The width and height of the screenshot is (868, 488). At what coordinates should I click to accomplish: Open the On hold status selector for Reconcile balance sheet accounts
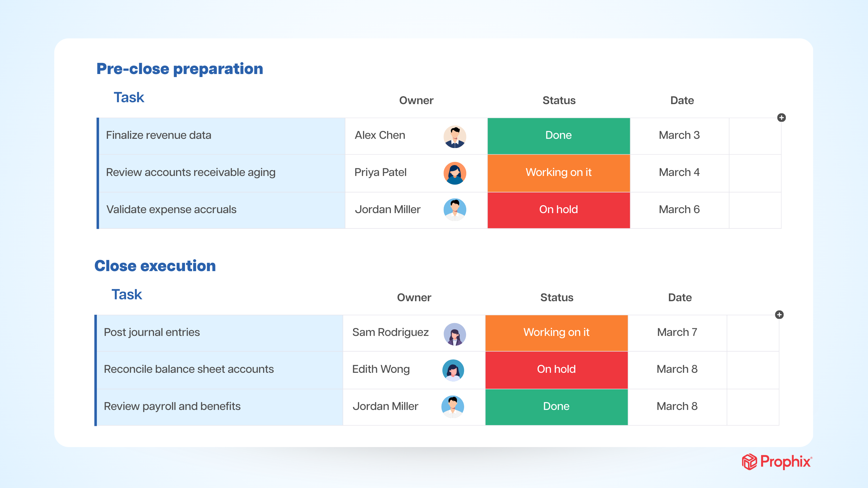click(x=556, y=370)
